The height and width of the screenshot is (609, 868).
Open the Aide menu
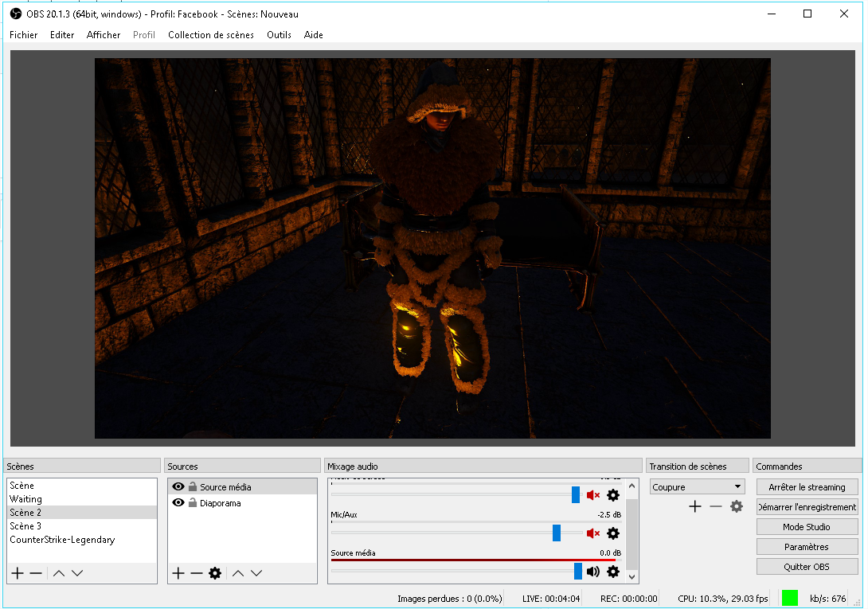[x=313, y=35]
